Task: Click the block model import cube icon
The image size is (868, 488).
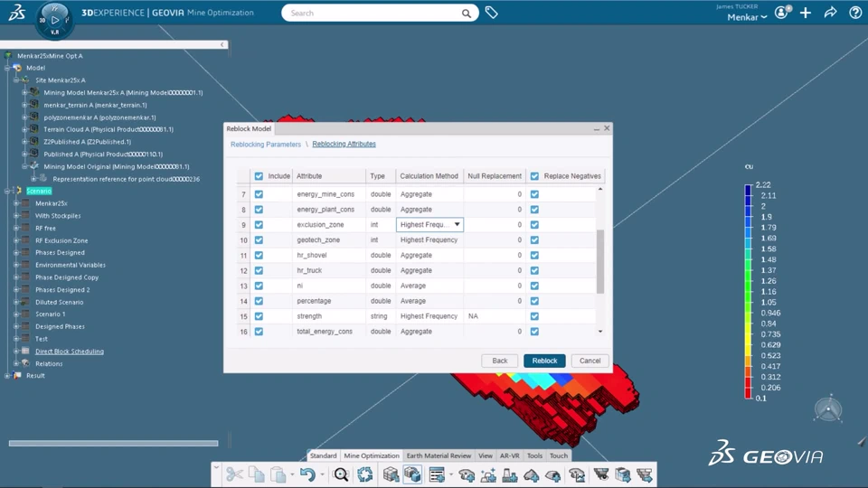Action: tap(391, 474)
